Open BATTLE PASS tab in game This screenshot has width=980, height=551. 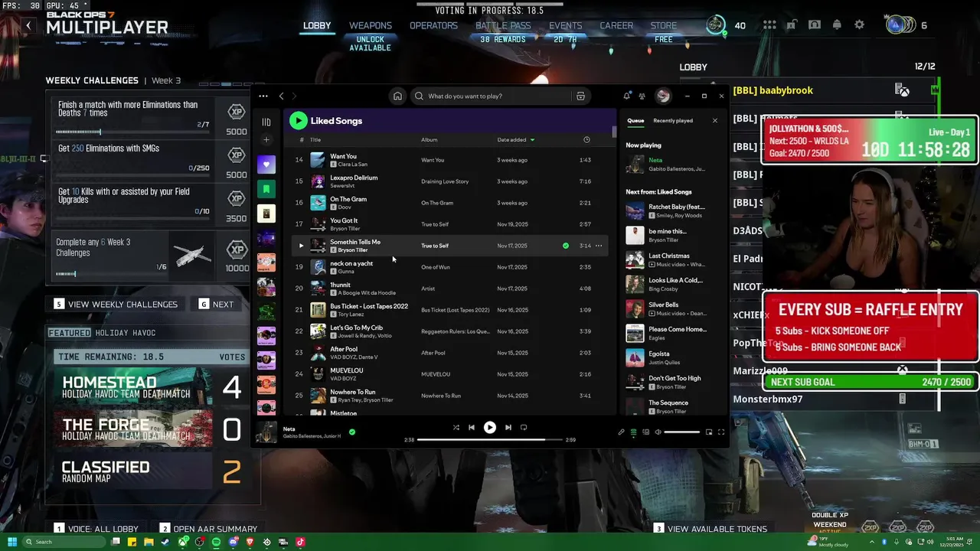503,25
